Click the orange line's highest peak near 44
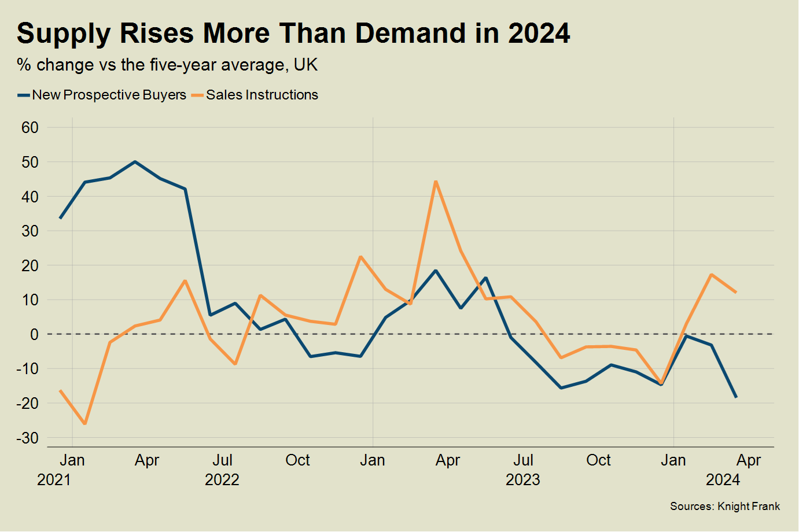This screenshot has height=532, width=799. pyautogui.click(x=436, y=182)
